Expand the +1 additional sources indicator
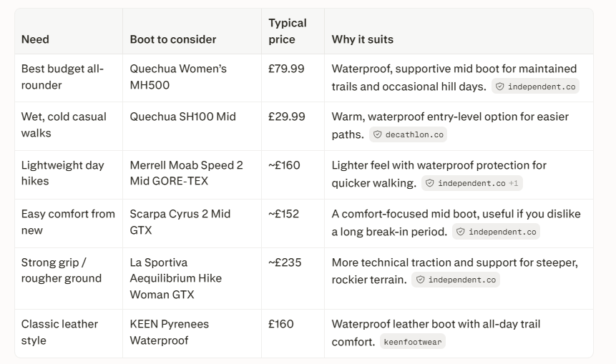Image resolution: width=616 pixels, height=364 pixels. click(514, 183)
